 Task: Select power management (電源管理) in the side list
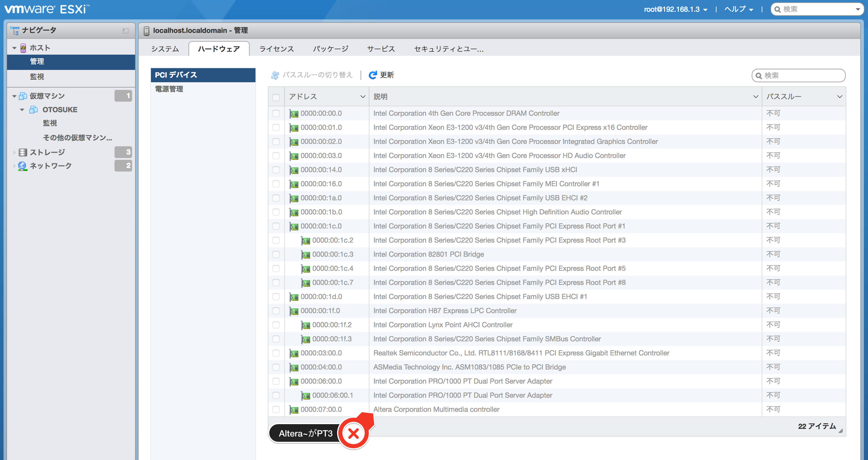(x=169, y=89)
